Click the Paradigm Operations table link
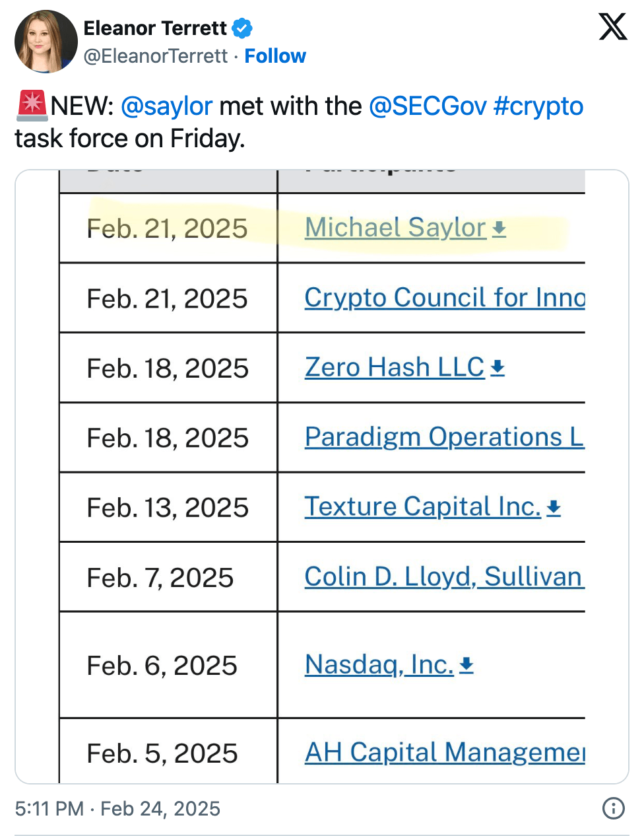Viewport: 644px width, 836px height. 443,437
